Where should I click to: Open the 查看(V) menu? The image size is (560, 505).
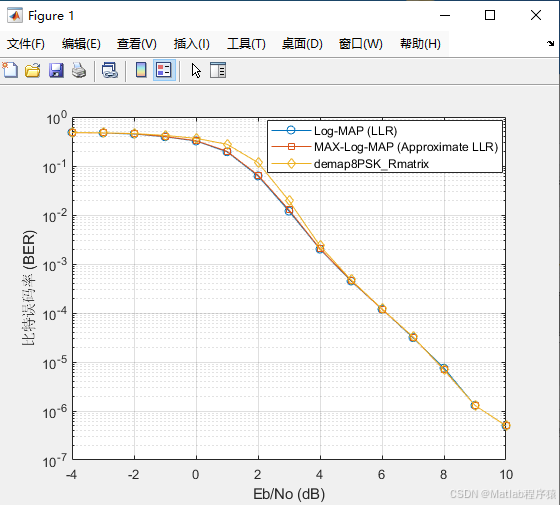coord(137,44)
